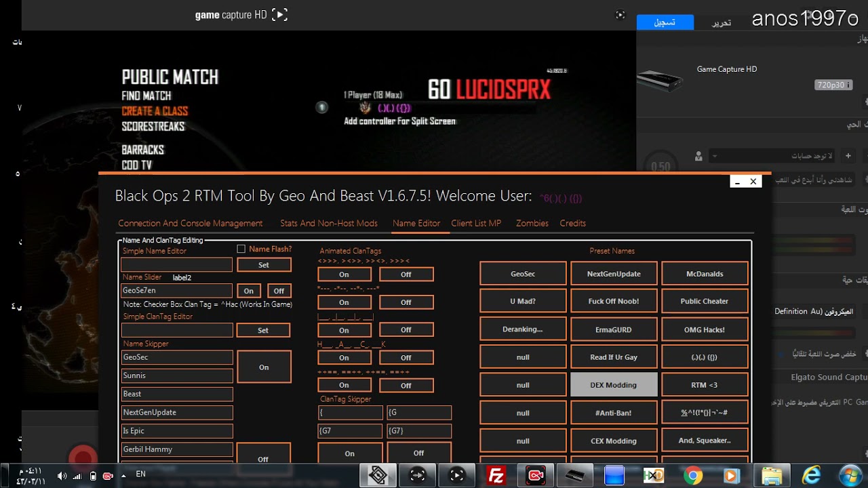Open the red camera recorder taskbar icon
The height and width of the screenshot is (488, 868).
coord(536,476)
